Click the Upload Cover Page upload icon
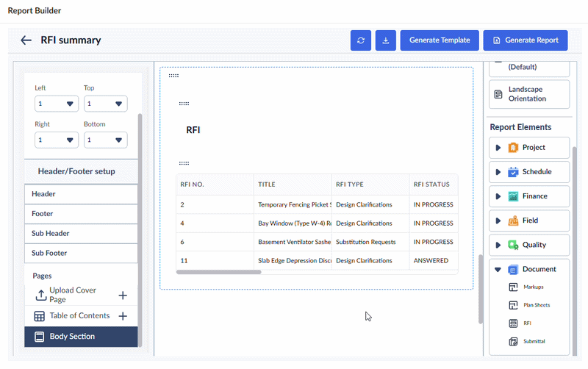This screenshot has width=588, height=369. (40, 295)
